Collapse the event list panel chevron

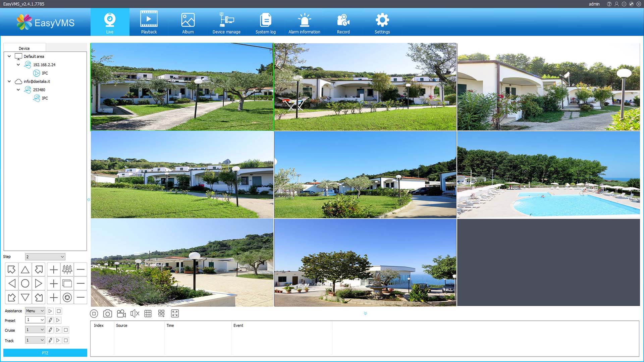pyautogui.click(x=365, y=313)
